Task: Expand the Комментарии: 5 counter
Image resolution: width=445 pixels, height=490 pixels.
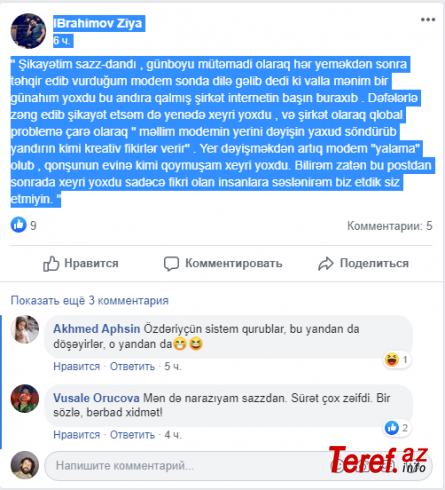Action: 390,226
